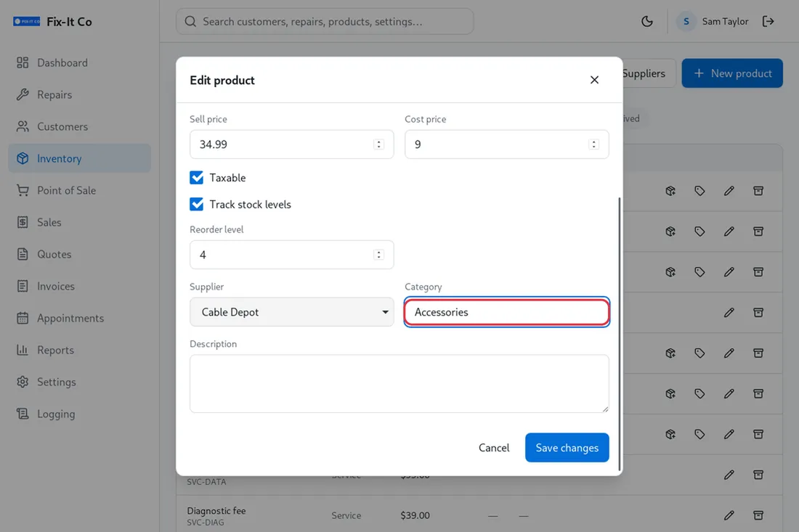Click the Cancel button
The image size is (799, 532).
494,448
